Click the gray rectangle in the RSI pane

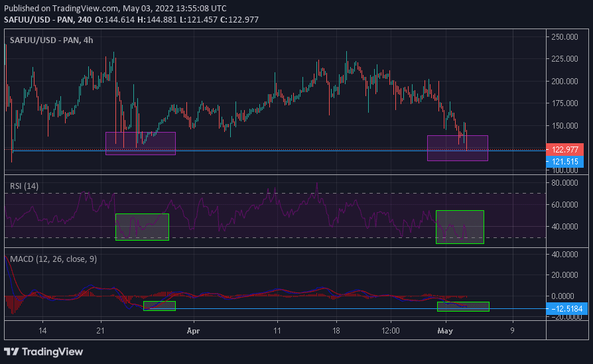pyautogui.click(x=460, y=227)
